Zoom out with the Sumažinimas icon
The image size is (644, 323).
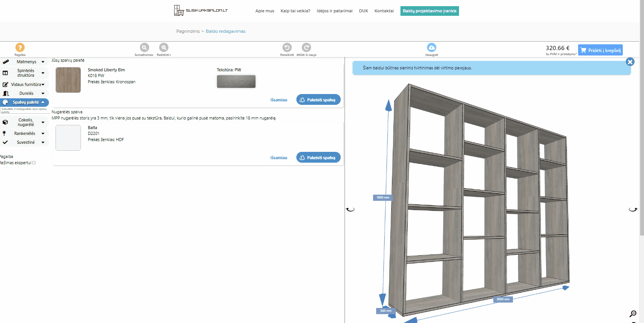coord(144,47)
